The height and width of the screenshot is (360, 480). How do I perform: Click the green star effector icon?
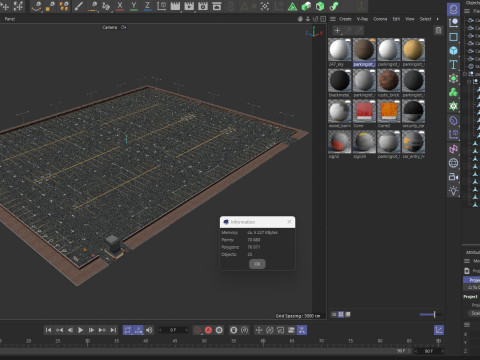[453, 107]
